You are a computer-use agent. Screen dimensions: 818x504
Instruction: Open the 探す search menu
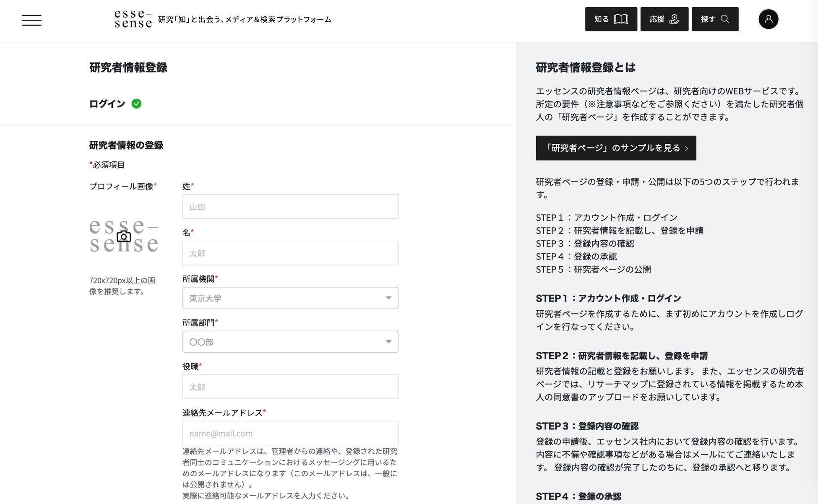point(715,19)
